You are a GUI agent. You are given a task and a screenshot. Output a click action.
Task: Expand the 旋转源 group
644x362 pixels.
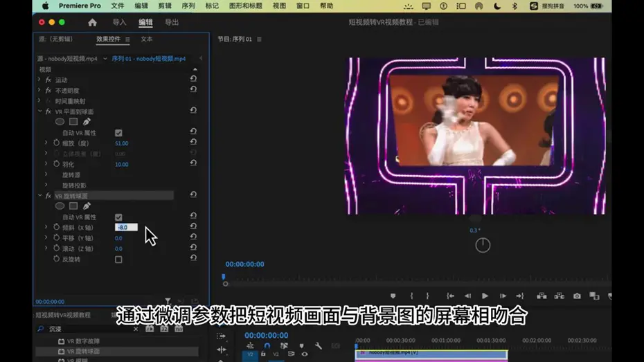46,174
